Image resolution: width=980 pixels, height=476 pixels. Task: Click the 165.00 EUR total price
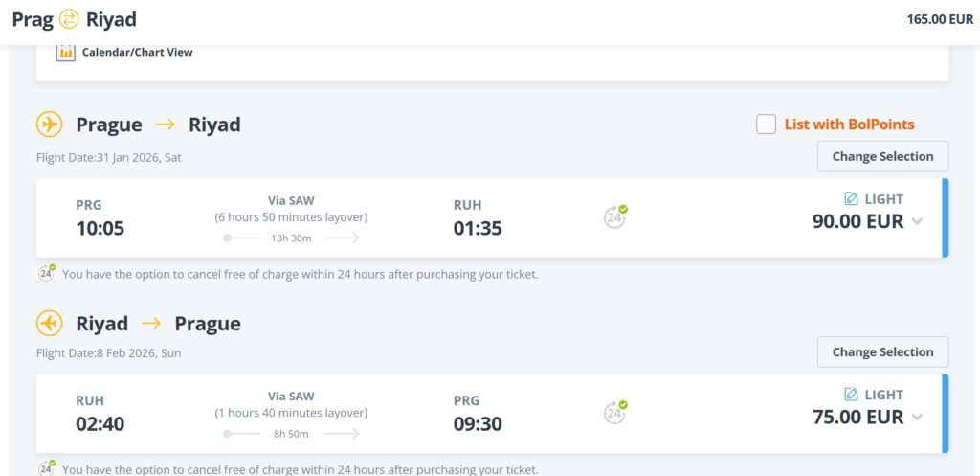(x=940, y=19)
